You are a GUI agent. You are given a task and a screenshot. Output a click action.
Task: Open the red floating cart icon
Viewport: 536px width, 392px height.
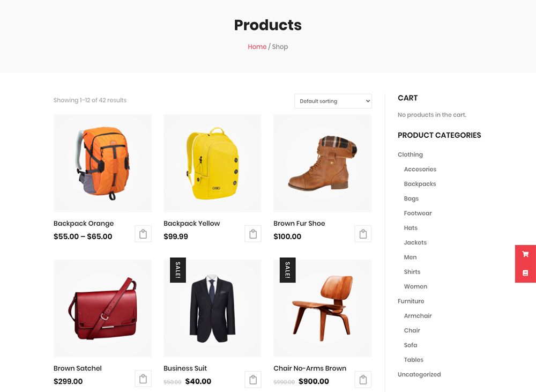point(525,254)
